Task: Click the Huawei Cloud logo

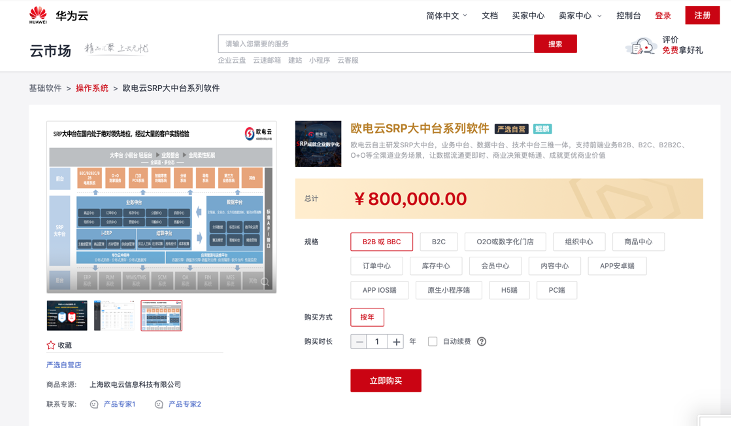Action: [x=58, y=15]
